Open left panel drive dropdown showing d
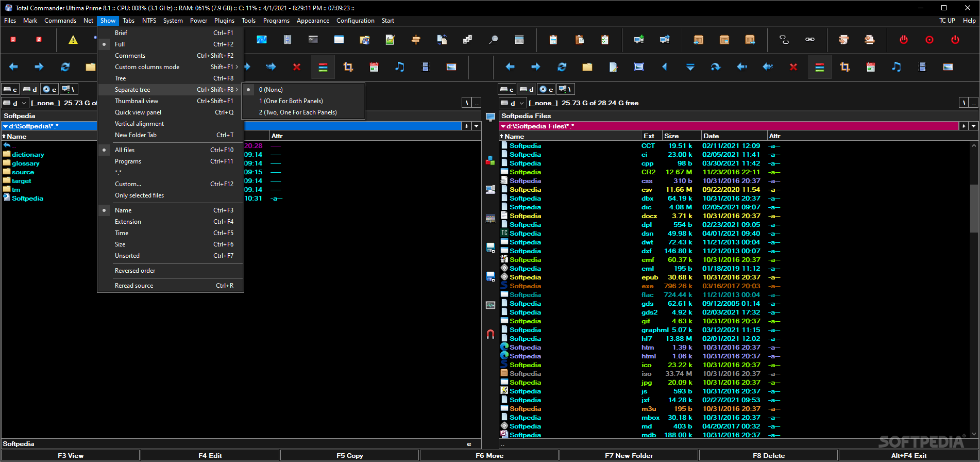The image size is (980, 462). coord(15,103)
